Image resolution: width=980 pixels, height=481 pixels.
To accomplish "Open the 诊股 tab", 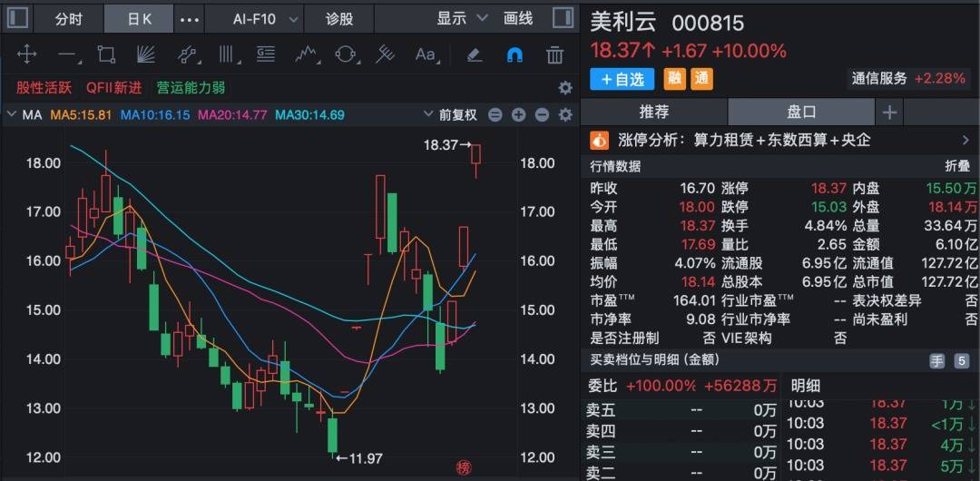I will click(x=339, y=19).
